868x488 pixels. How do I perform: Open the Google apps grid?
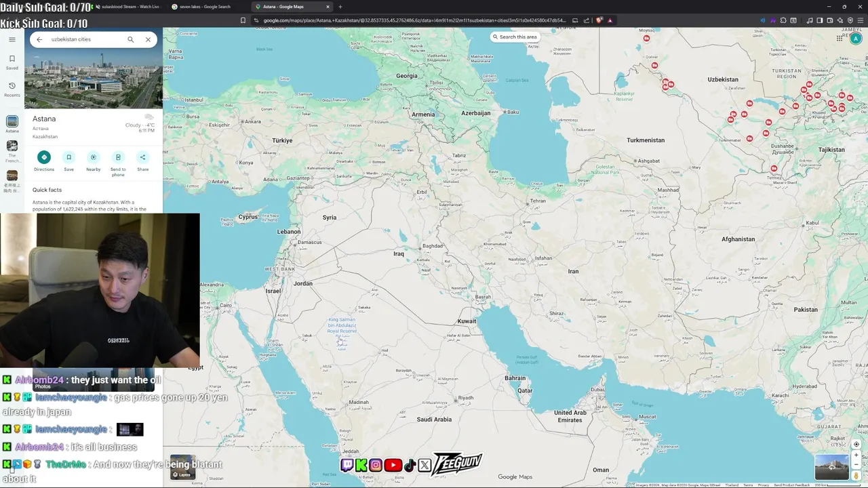coord(840,39)
